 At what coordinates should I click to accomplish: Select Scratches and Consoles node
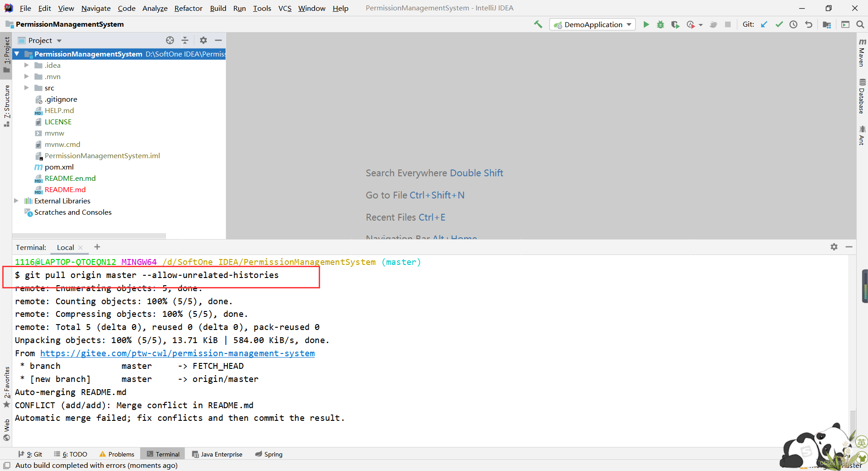point(73,212)
